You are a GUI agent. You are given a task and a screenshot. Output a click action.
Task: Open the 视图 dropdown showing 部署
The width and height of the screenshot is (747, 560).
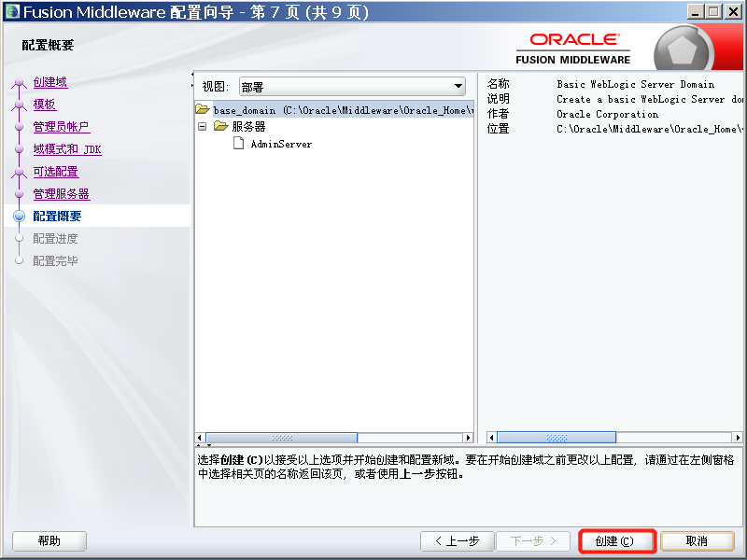(352, 87)
